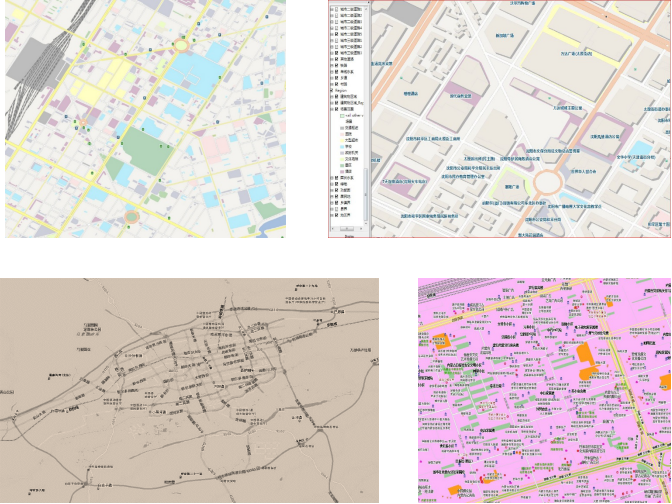This screenshot has height=504, width=672.
Task: Select the Region layer name
Action: coord(341,90)
